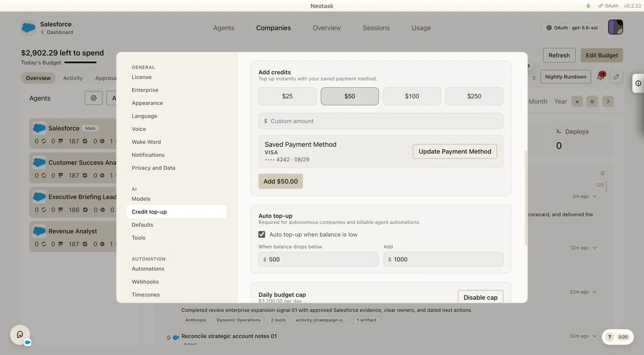Click the Today's Budget progress bar
Viewport: 644px width, 355px height.
(x=80, y=62)
